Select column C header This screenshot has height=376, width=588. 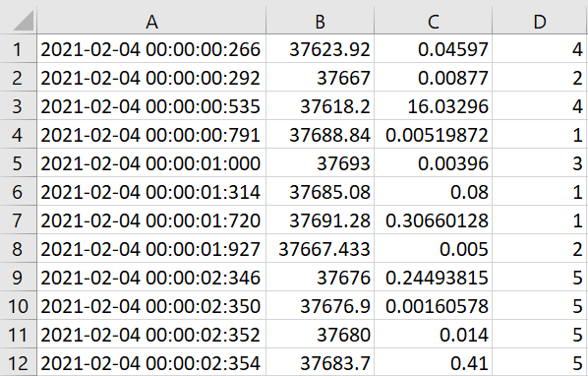tap(433, 20)
